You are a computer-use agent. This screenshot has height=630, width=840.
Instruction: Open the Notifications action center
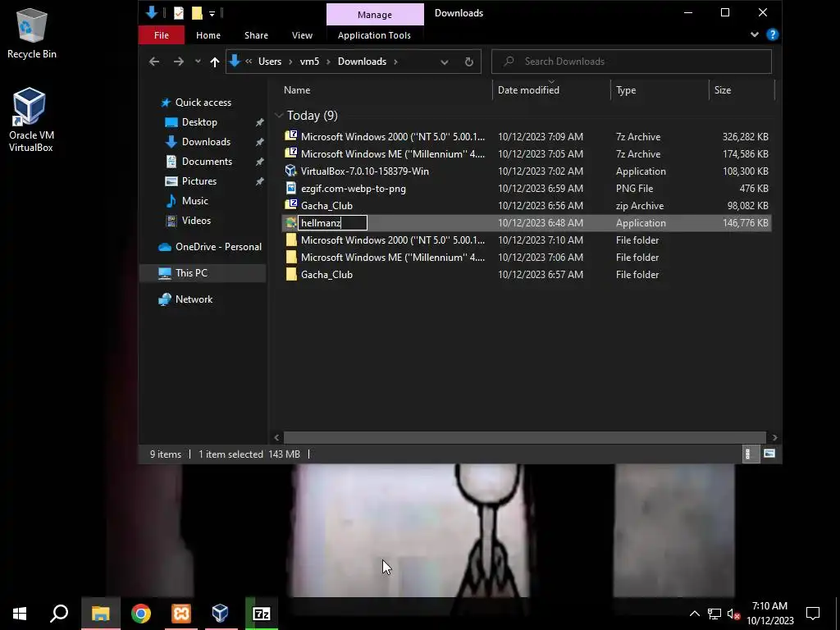point(813,614)
